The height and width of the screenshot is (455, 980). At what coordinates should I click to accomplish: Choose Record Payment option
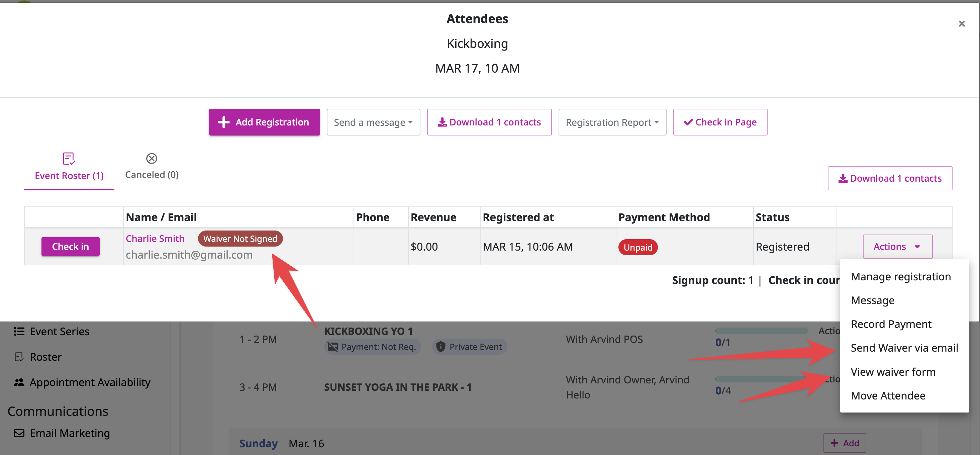tap(891, 324)
